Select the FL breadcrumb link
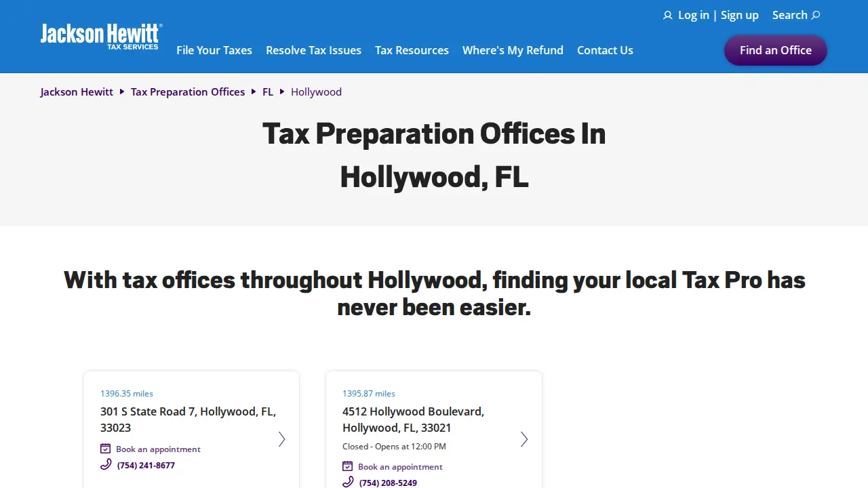Screen dimensions: 868x488 268,91
